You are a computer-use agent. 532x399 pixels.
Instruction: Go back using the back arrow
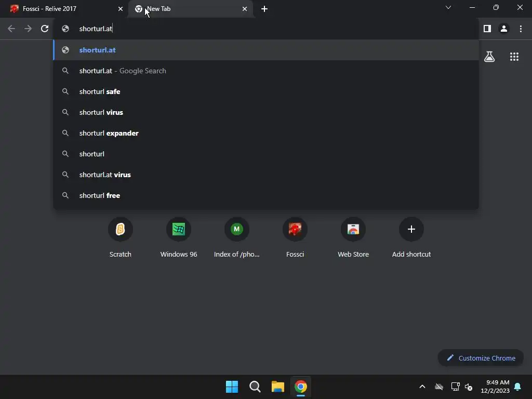[x=11, y=29]
